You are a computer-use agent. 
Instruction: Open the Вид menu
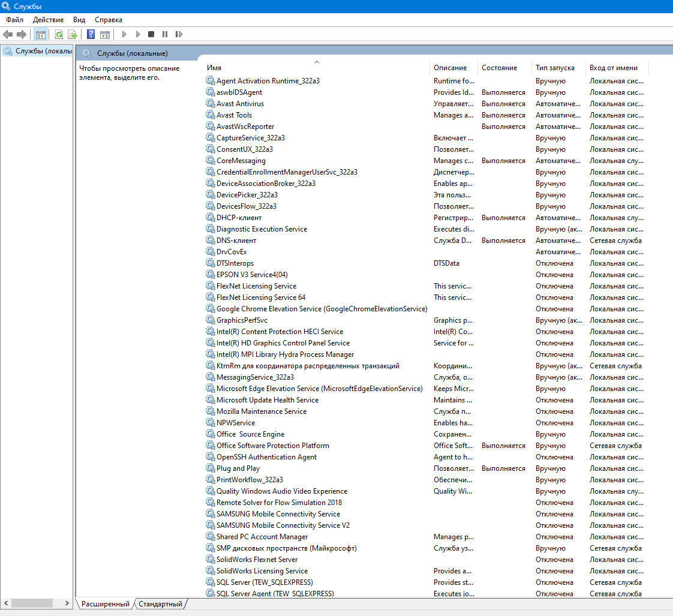tap(79, 20)
